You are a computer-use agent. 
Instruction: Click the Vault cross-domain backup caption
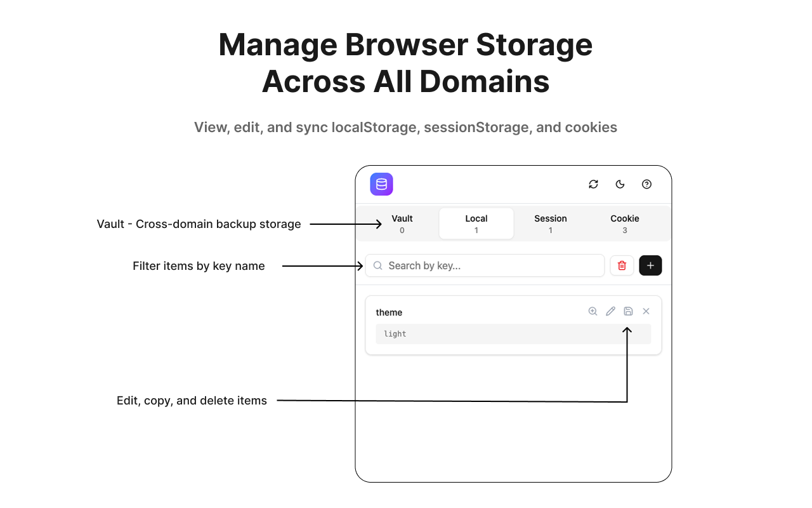coord(199,224)
